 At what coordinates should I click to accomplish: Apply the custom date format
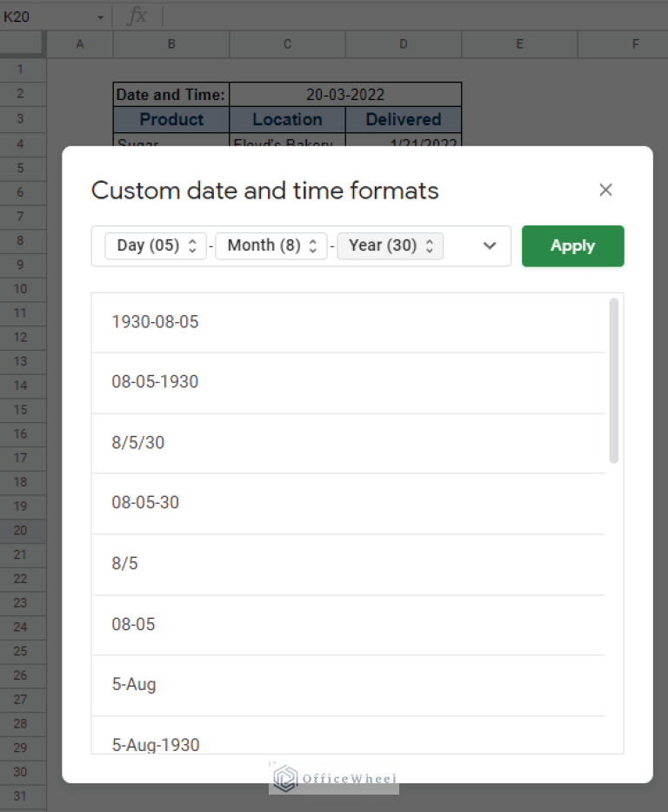click(x=572, y=245)
